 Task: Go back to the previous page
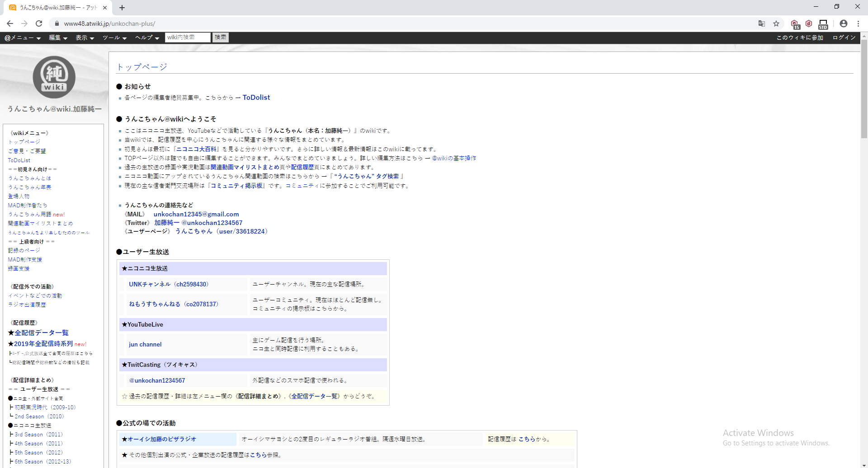click(x=10, y=23)
